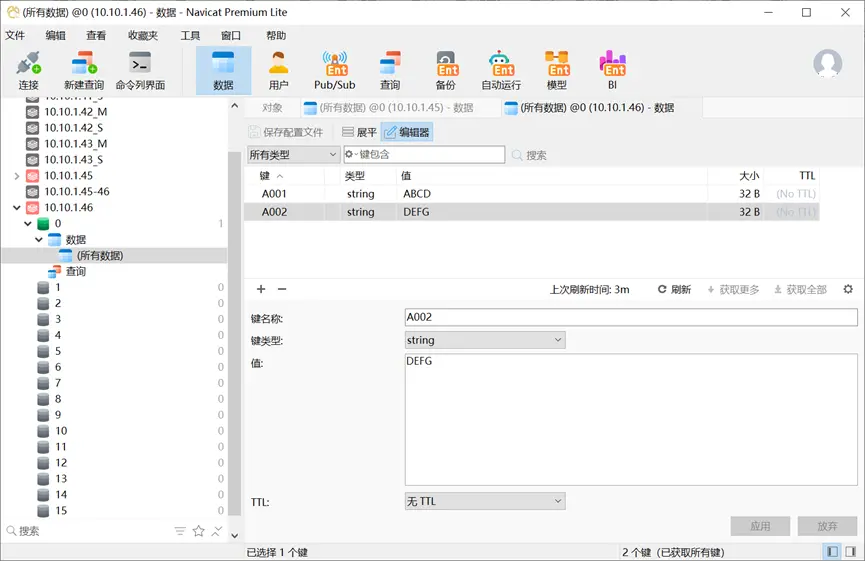Click the Apply (应用) button
Image resolution: width=865 pixels, height=561 pixels.
coord(760,526)
